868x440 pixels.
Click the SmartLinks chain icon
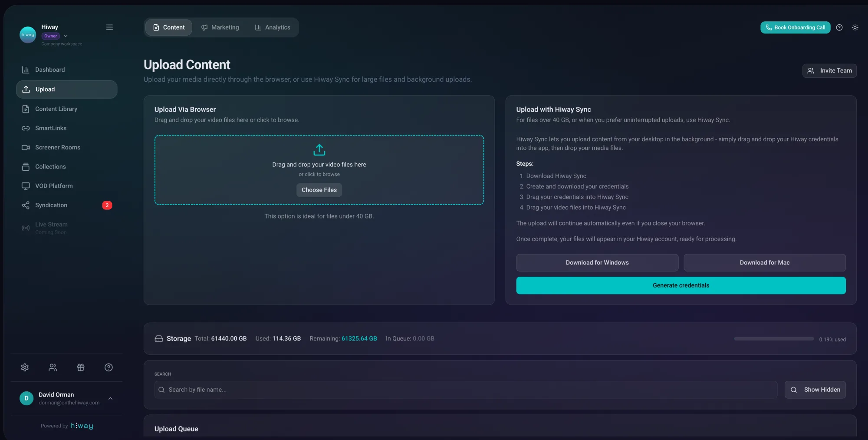pos(26,128)
